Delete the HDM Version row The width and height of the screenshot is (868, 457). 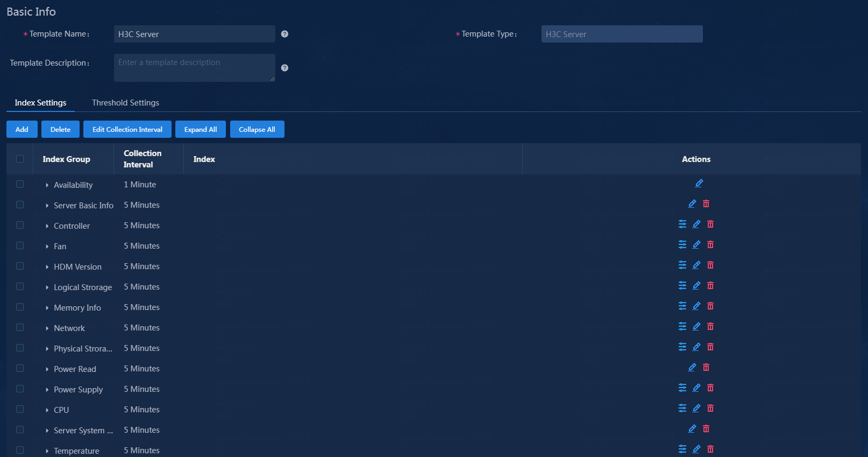(x=710, y=265)
